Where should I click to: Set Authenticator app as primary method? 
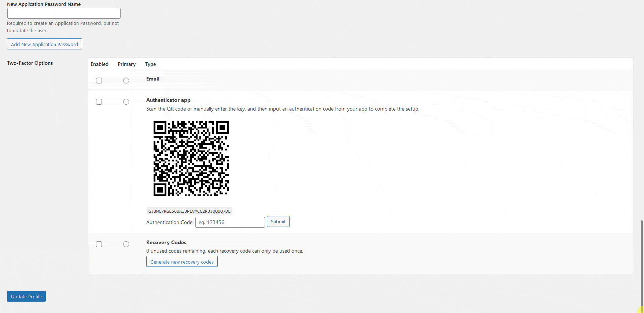pyautogui.click(x=126, y=102)
